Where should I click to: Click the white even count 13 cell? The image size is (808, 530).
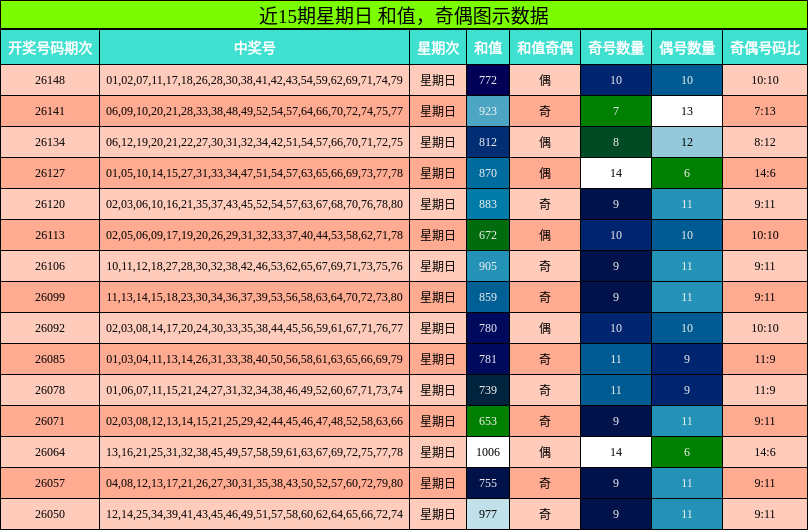[687, 111]
